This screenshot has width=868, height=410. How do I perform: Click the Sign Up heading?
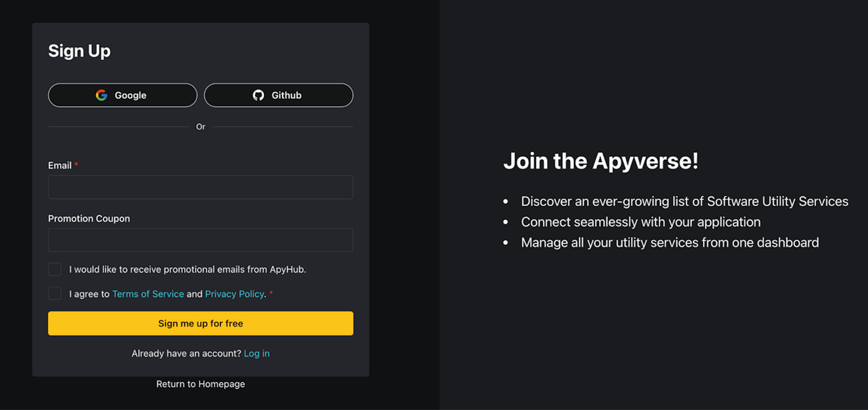(x=79, y=51)
